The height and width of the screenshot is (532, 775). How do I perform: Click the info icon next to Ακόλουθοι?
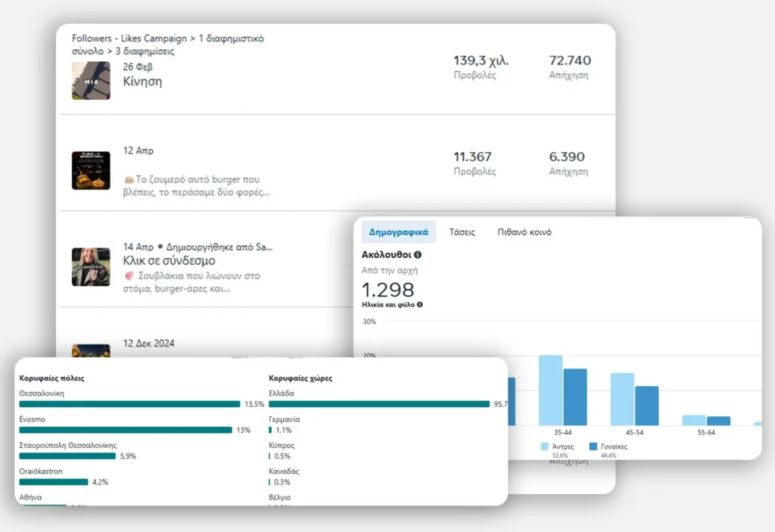click(419, 255)
